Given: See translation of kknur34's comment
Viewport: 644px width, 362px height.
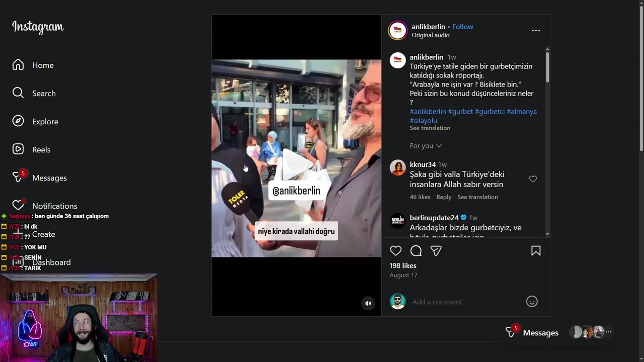Looking at the screenshot, I should click(x=477, y=197).
